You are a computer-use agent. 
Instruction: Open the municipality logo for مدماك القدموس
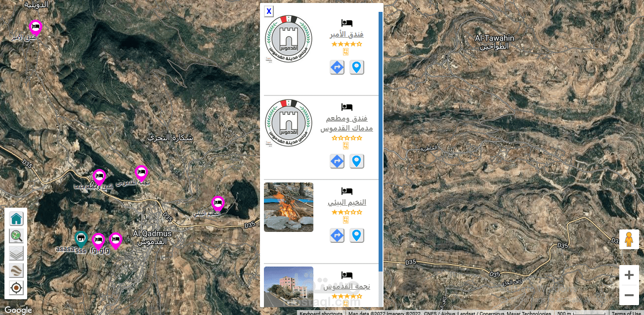click(x=289, y=123)
